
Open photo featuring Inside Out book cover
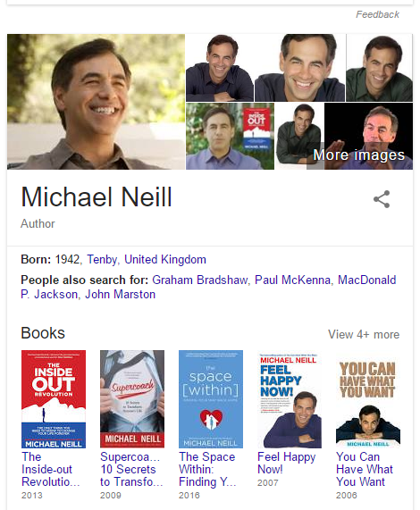[230, 136]
